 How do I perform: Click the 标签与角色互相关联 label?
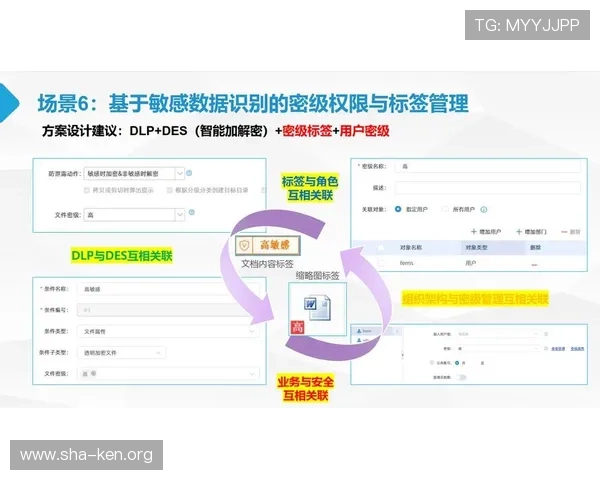(310, 188)
